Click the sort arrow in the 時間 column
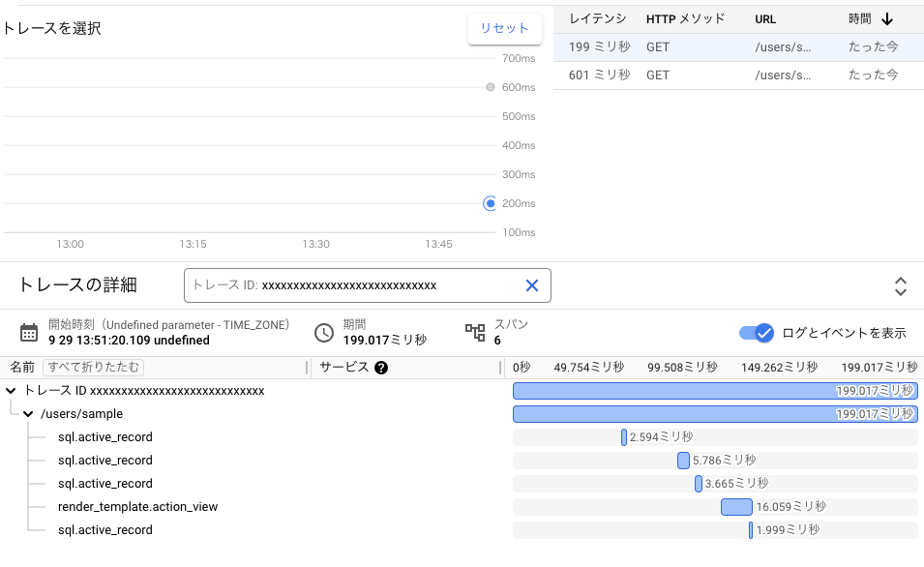Screen dimensions: 924x567 point(887,19)
